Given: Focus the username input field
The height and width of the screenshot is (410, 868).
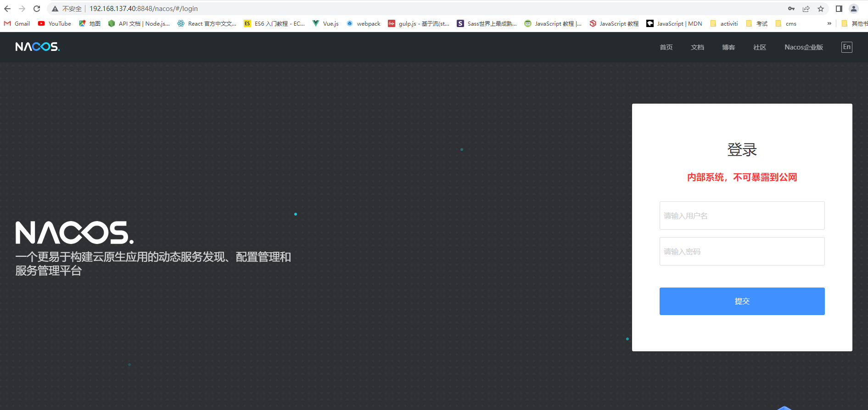Looking at the screenshot, I should click(x=742, y=216).
